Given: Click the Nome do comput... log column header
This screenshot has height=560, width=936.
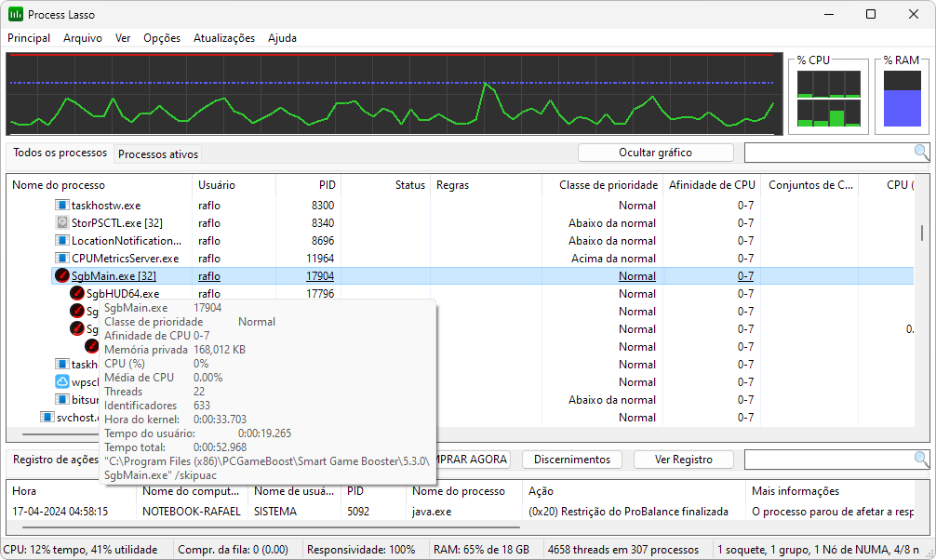Looking at the screenshot, I should click(x=192, y=491).
